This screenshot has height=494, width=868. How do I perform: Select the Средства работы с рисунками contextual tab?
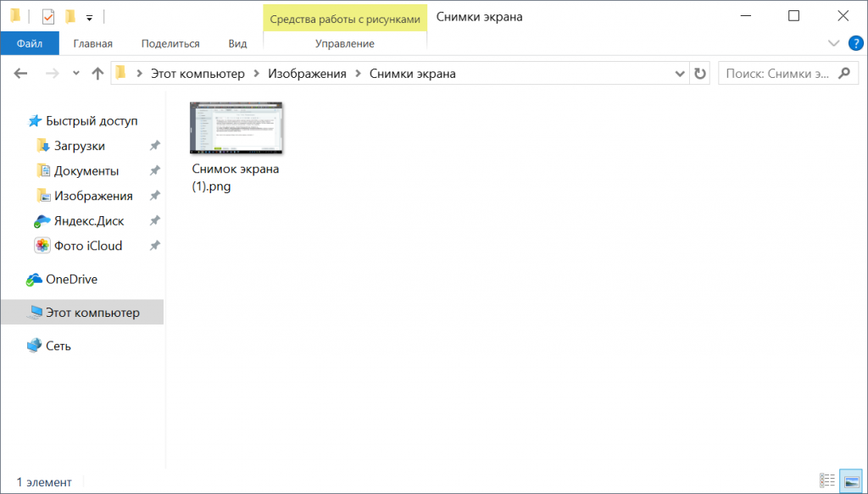coord(345,19)
